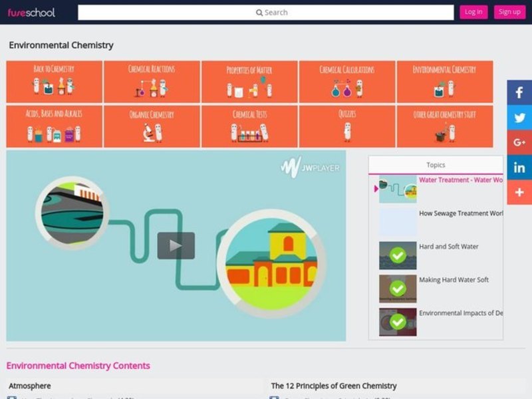Open Hard and Soft Water video thumbnail
This screenshot has height=399, width=532.
(x=398, y=255)
